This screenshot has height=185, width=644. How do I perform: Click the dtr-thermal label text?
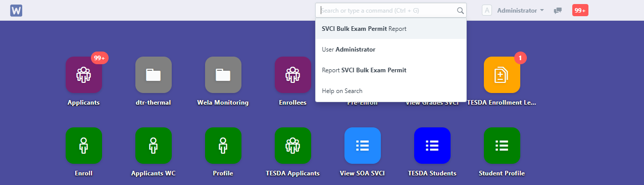coord(154,103)
